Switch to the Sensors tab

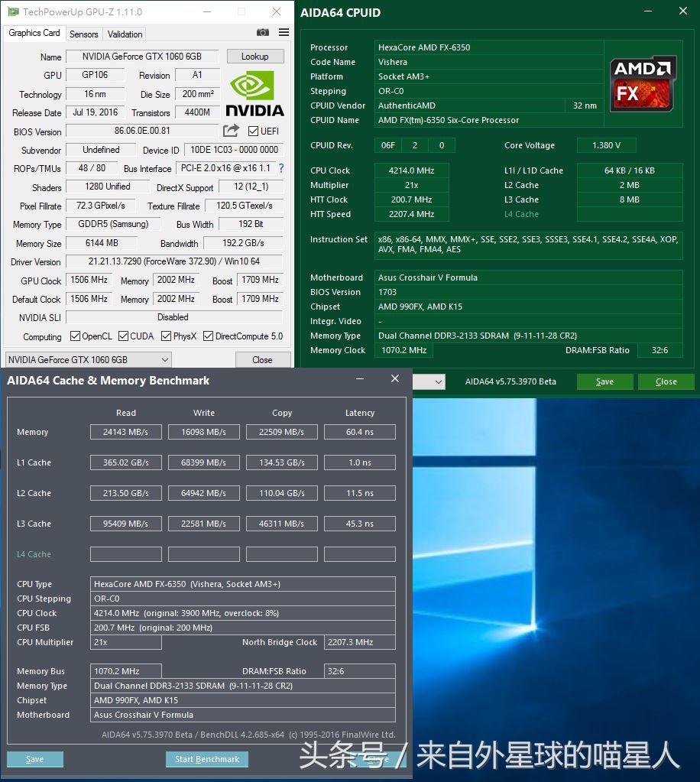click(x=84, y=34)
